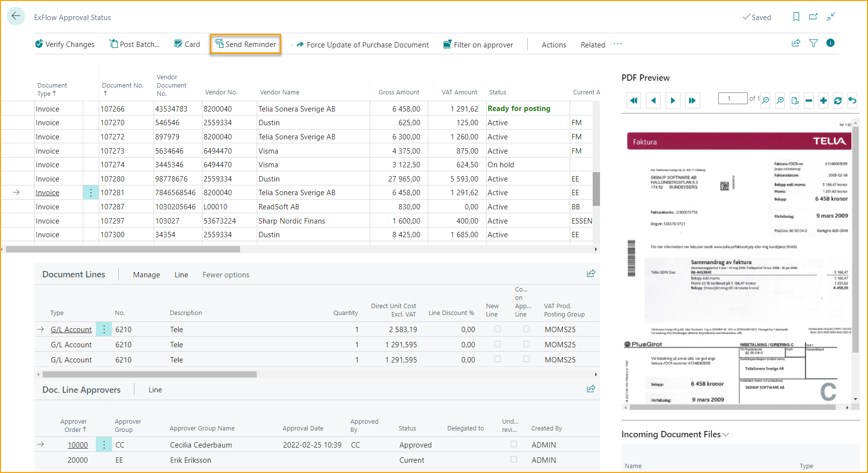
Task: Toggle Copy on Approval Line checkbox in second line
Action: pos(526,344)
